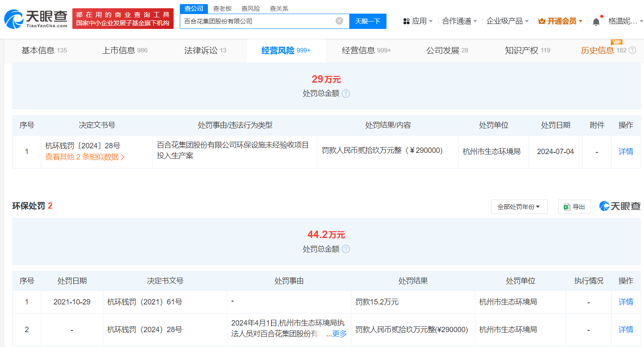Open the help icon next to 29万元 处罚总金额
The height and width of the screenshot is (347, 644).
click(346, 93)
